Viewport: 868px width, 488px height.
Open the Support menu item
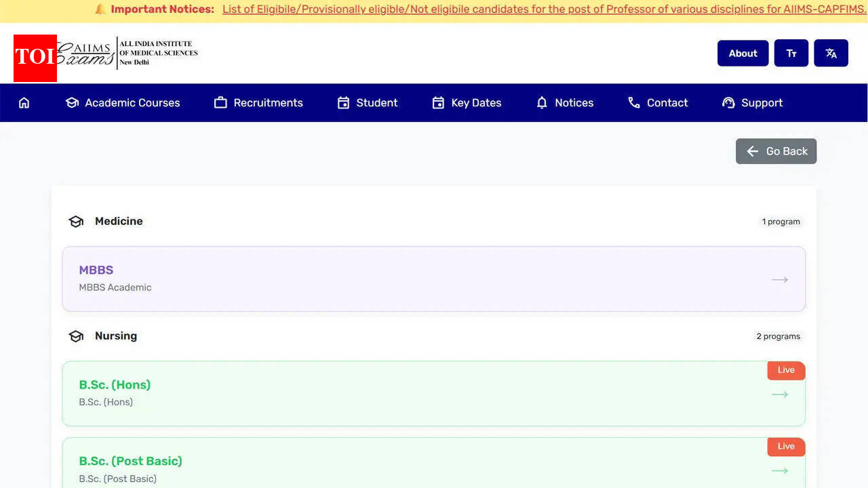tap(753, 103)
